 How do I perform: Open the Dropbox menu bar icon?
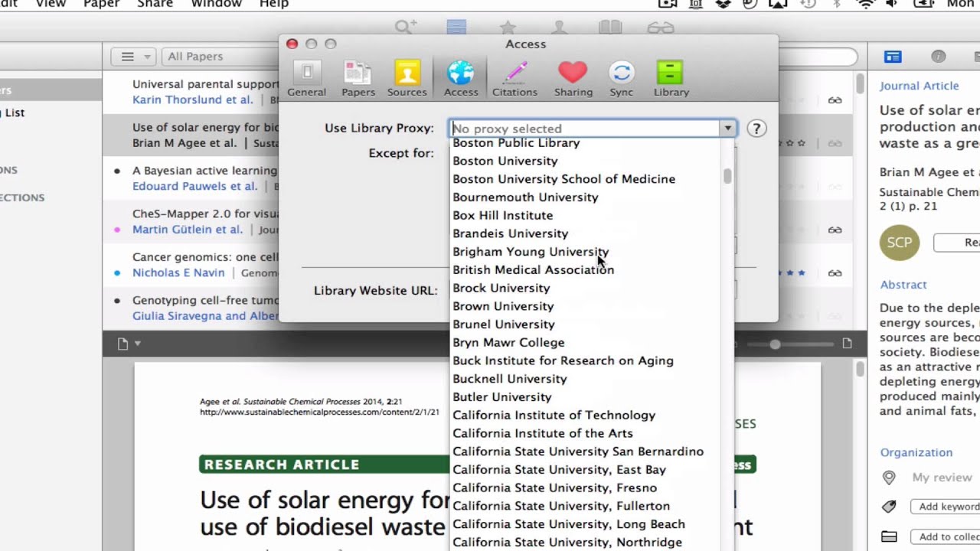click(724, 5)
